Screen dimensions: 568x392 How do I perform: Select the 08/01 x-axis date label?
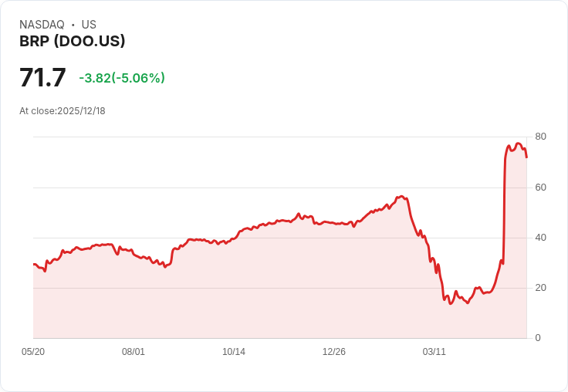tap(134, 352)
